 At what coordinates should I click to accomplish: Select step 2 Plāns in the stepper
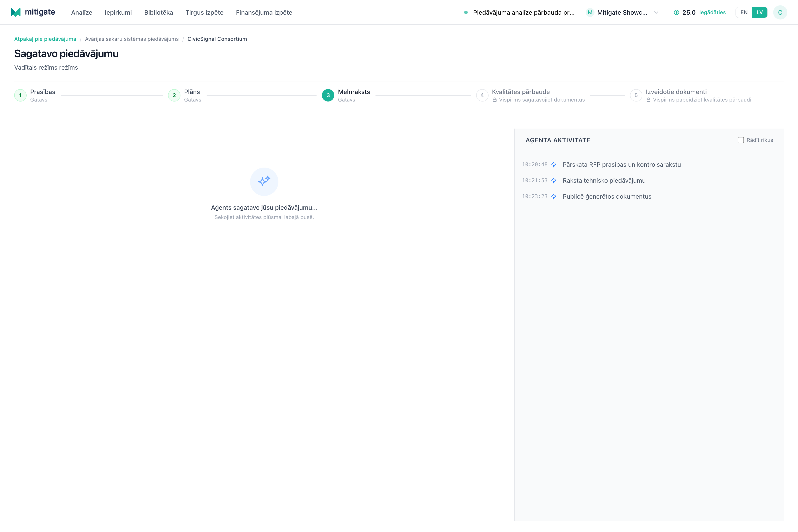(x=185, y=95)
